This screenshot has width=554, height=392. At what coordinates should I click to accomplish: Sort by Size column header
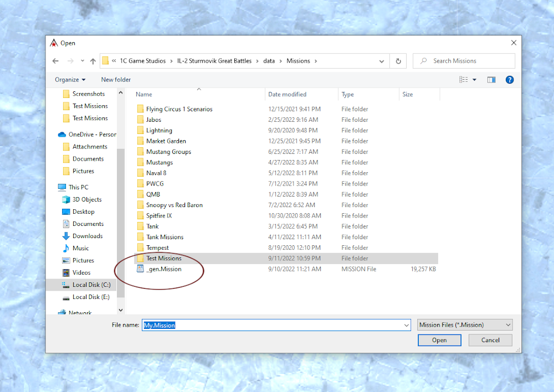click(x=407, y=94)
